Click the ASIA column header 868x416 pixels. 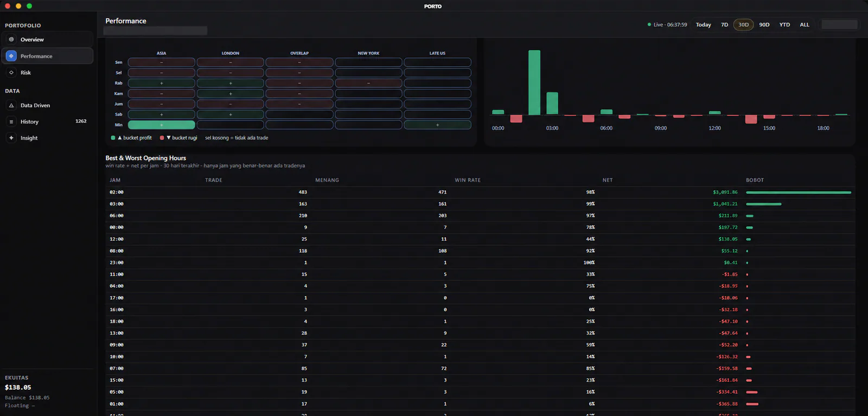coord(161,53)
